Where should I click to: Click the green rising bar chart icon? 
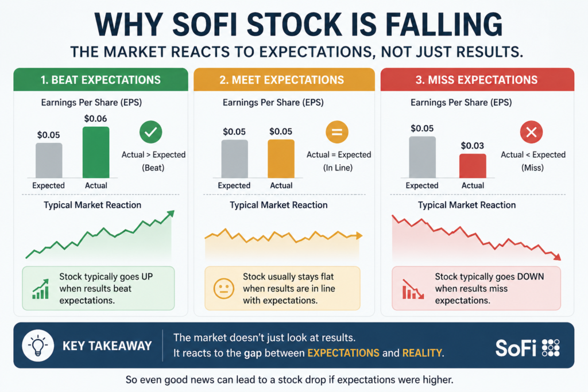click(x=41, y=289)
